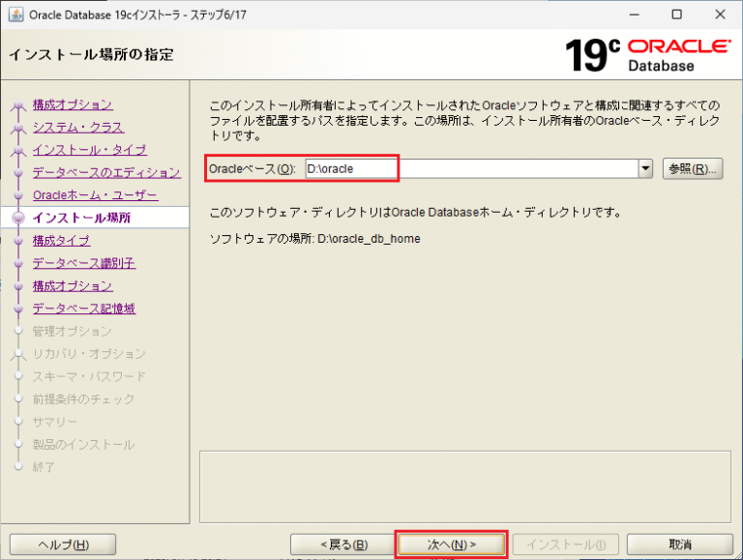
Task: Click step bullet icon beside インストール場所
Action: pyautogui.click(x=18, y=218)
